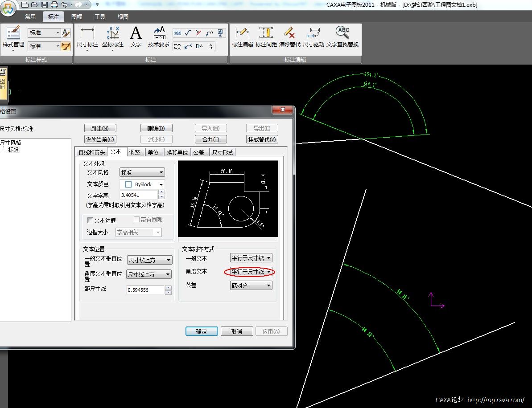Click the Undo arrow icon
532x408 pixels.
tap(64, 5)
